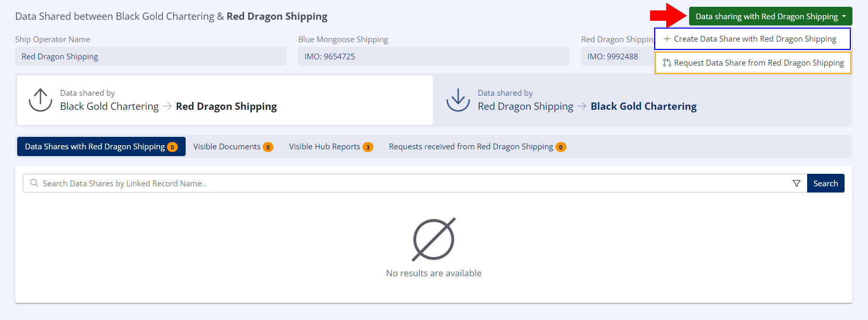The image size is (868, 320).
Task: Click the empty-results no-data icon
Action: pyautogui.click(x=434, y=239)
